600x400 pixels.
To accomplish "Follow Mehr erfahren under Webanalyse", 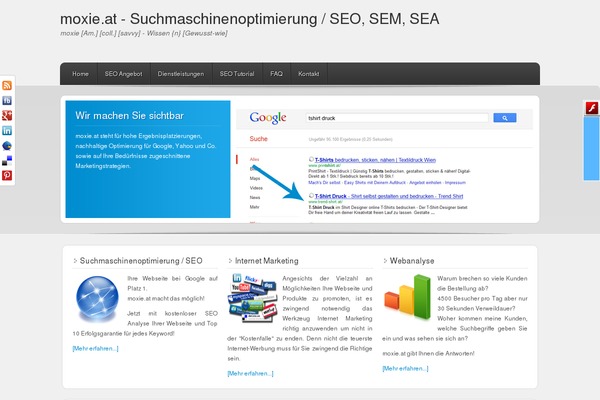I will (405, 368).
